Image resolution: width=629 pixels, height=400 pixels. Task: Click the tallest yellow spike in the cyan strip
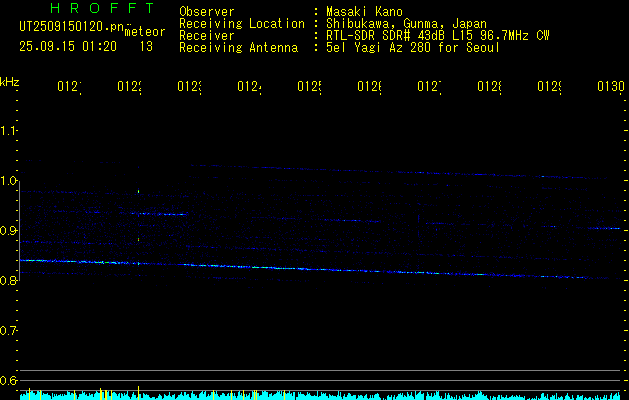(138, 393)
